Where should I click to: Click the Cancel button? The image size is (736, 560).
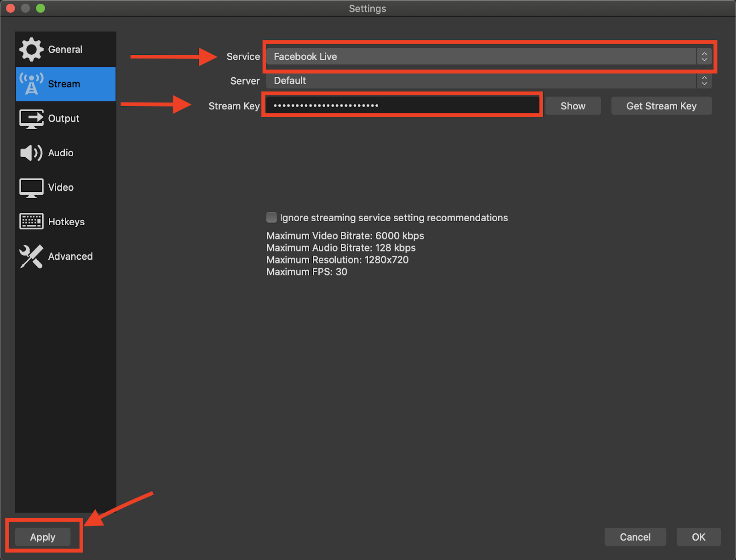point(635,537)
